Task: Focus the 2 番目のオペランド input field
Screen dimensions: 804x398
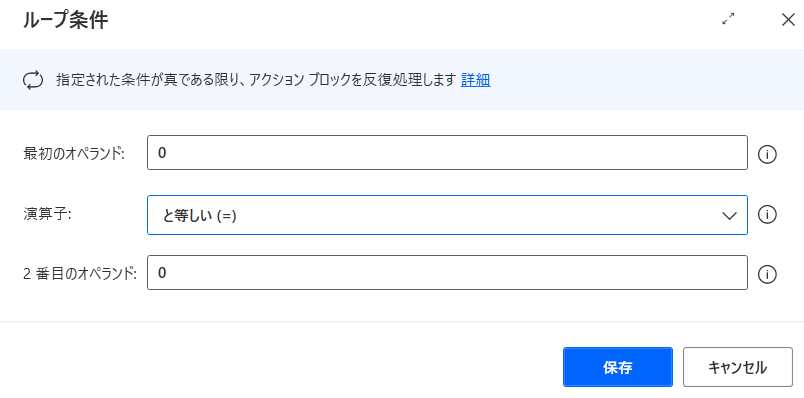Action: pyautogui.click(x=447, y=272)
